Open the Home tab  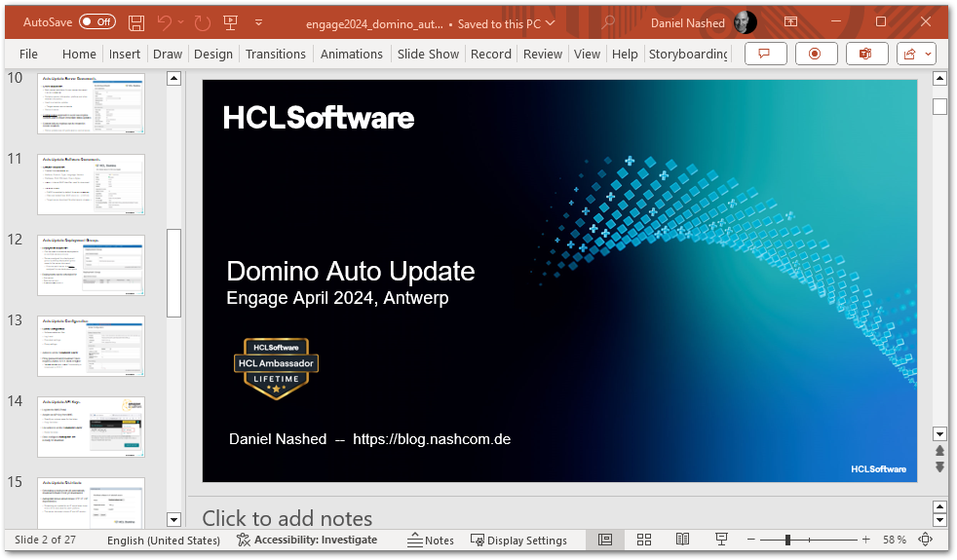tap(79, 54)
